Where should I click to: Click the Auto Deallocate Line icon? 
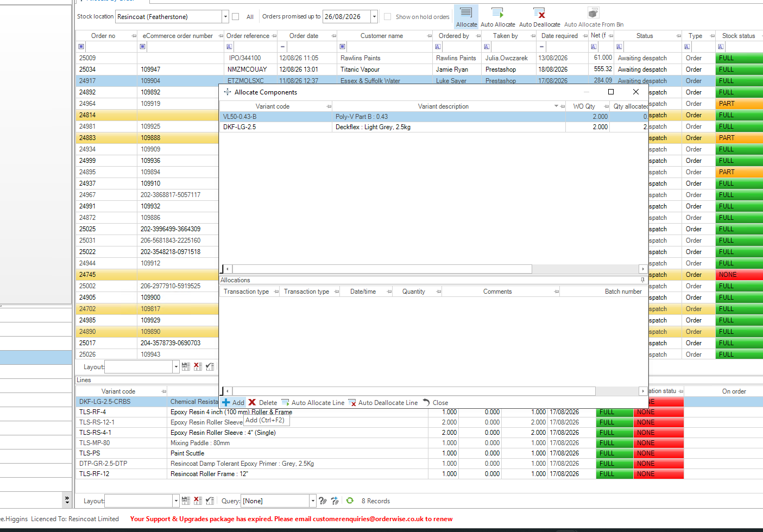click(352, 402)
